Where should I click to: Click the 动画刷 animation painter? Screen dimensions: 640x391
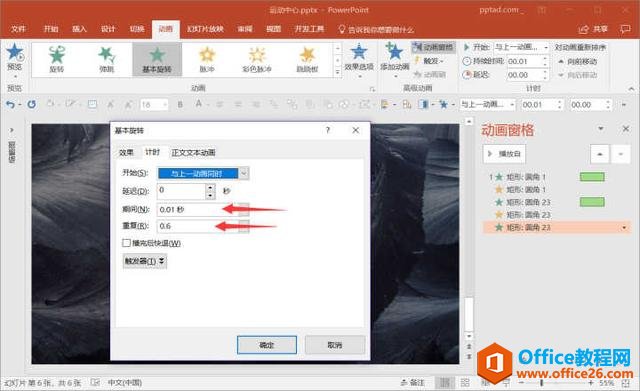[430, 74]
